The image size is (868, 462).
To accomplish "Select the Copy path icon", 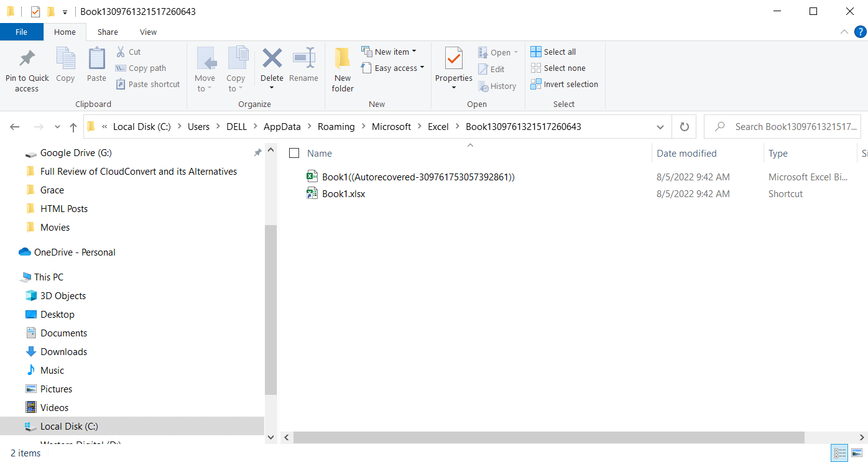I will (122, 68).
